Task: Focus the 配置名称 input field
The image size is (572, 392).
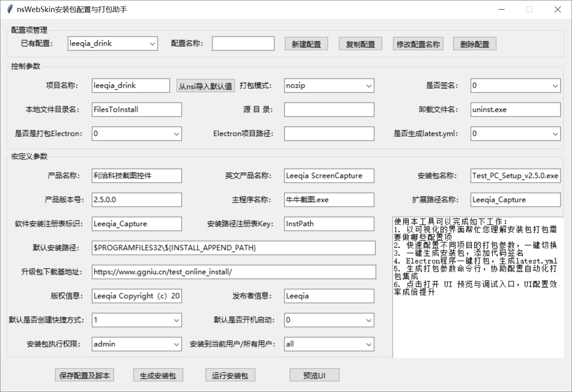Action: pos(243,44)
